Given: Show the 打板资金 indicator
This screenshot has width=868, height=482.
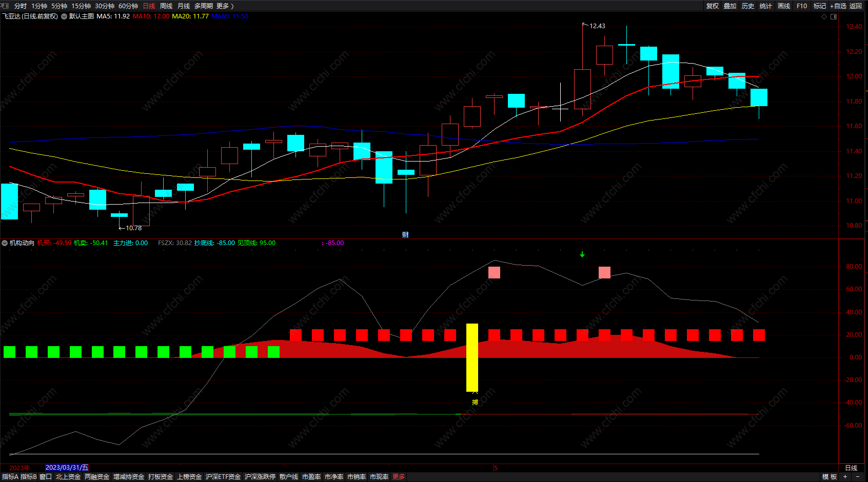Looking at the screenshot, I should click(161, 477).
